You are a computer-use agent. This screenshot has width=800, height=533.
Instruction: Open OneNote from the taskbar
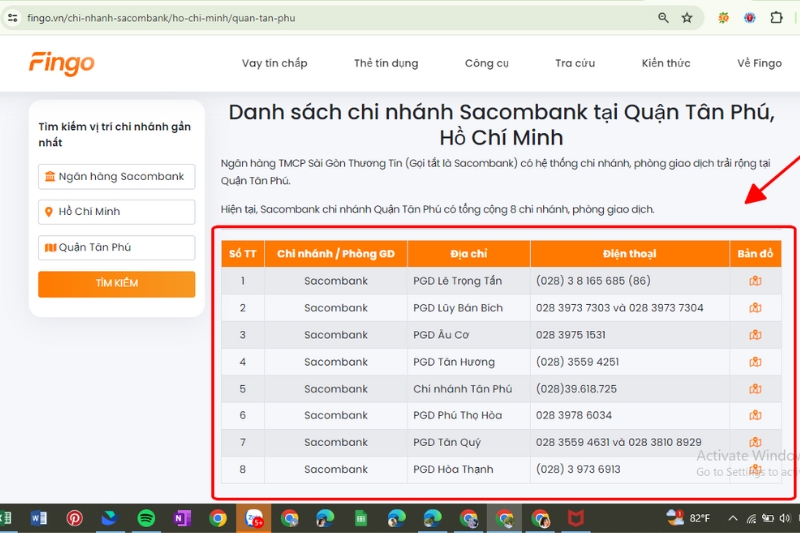point(182,519)
